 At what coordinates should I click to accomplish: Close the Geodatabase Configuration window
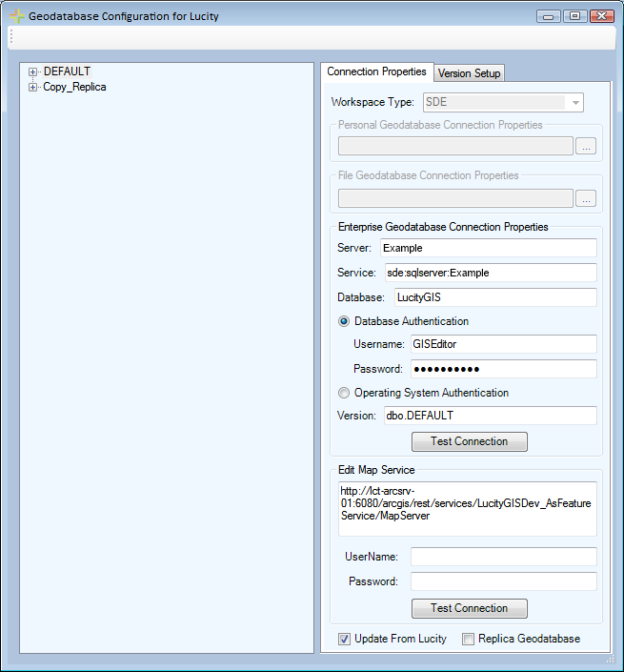point(602,16)
